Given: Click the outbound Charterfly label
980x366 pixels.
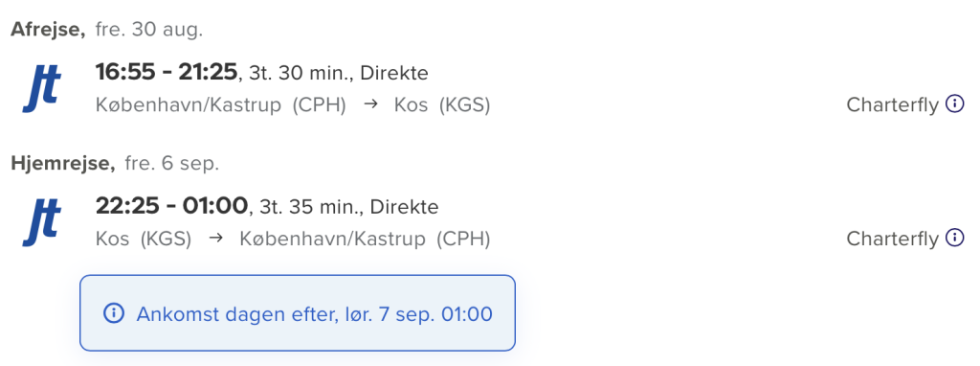Looking at the screenshot, I should click(893, 105).
